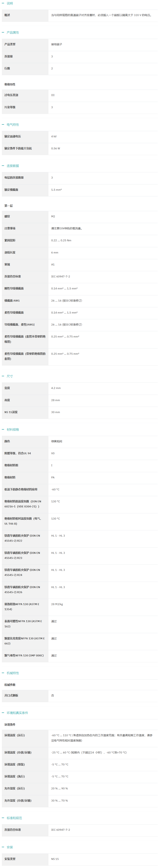Collapse the 标准和规范 section
Image resolution: width=159 pixels, height=868 pixels.
pyautogui.click(x=12, y=818)
